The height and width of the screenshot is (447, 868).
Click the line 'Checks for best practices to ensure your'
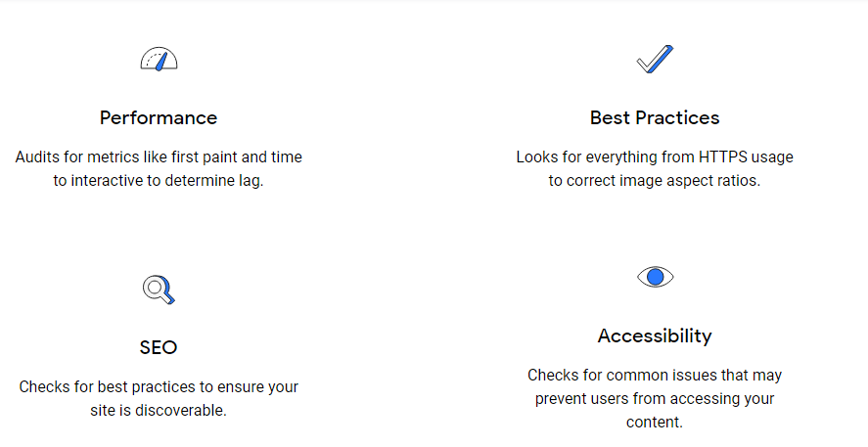159,386
